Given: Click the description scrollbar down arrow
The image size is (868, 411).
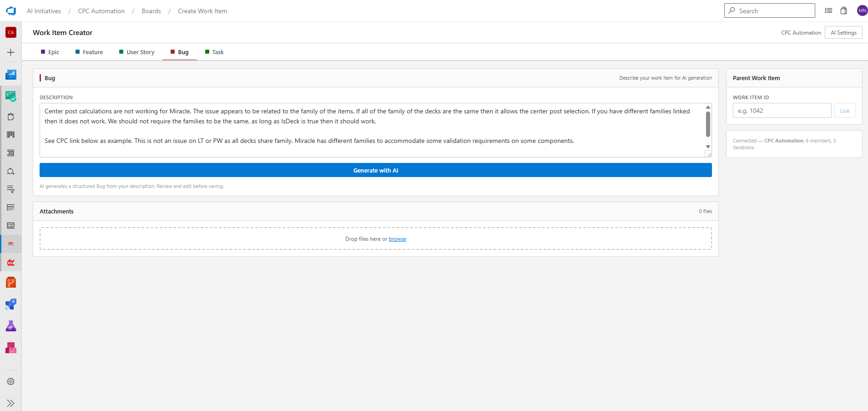Looking at the screenshot, I should [x=708, y=147].
